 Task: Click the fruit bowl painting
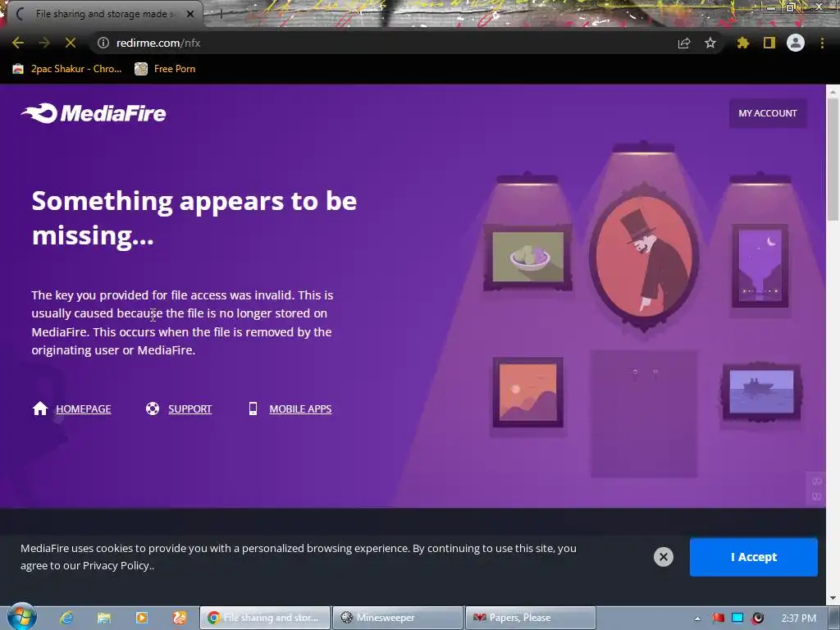pyautogui.click(x=527, y=258)
